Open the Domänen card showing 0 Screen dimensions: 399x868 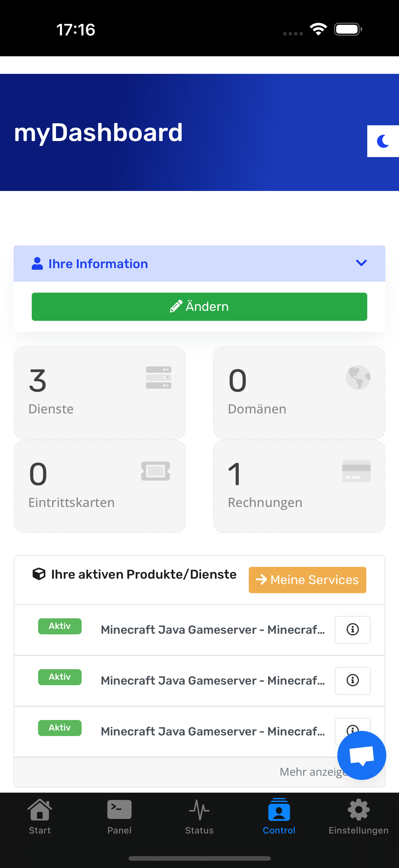(299, 393)
